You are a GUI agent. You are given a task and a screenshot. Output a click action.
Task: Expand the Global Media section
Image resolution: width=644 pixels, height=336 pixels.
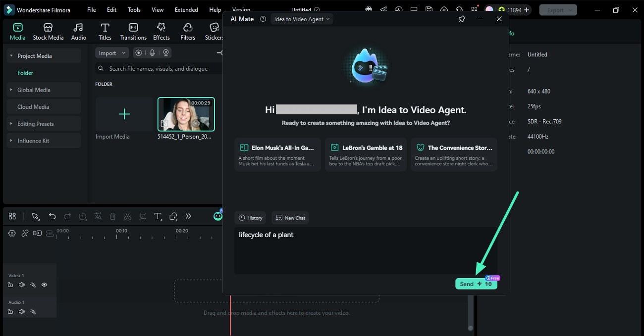[11, 90]
